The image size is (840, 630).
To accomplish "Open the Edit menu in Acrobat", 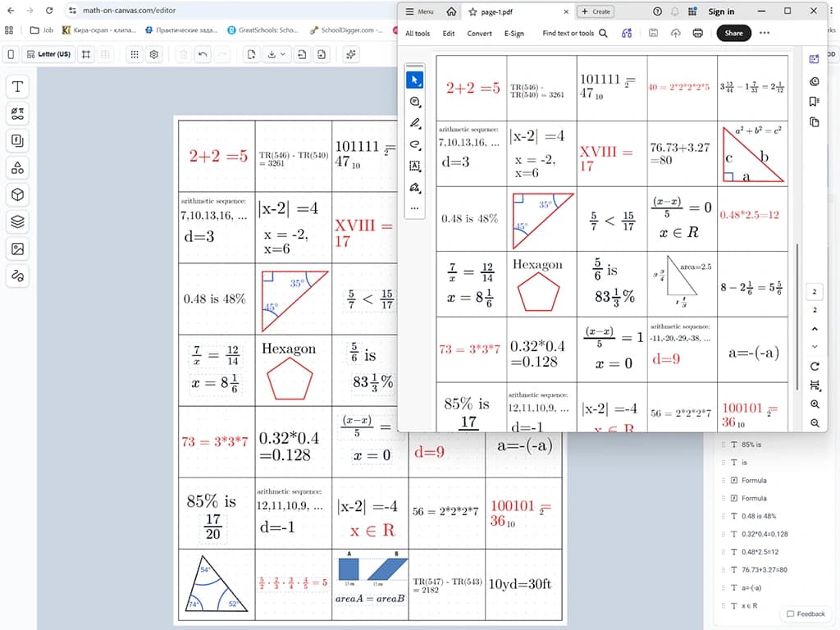I will [449, 33].
